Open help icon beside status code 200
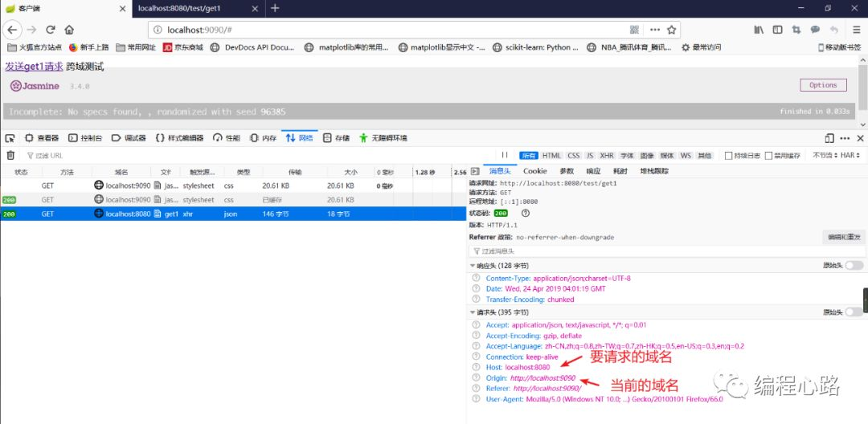The width and height of the screenshot is (868, 424). [x=526, y=213]
